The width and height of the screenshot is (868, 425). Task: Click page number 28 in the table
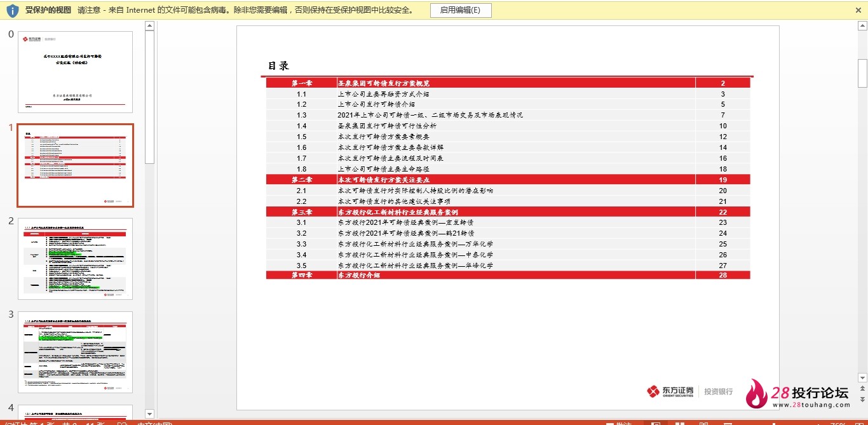(x=723, y=275)
